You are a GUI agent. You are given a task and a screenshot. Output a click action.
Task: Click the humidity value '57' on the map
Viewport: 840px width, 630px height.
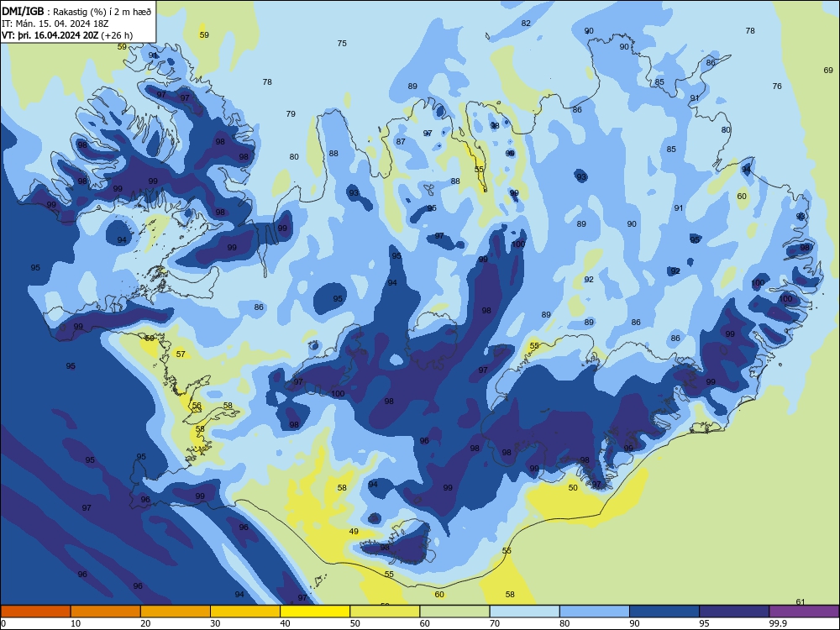click(181, 354)
